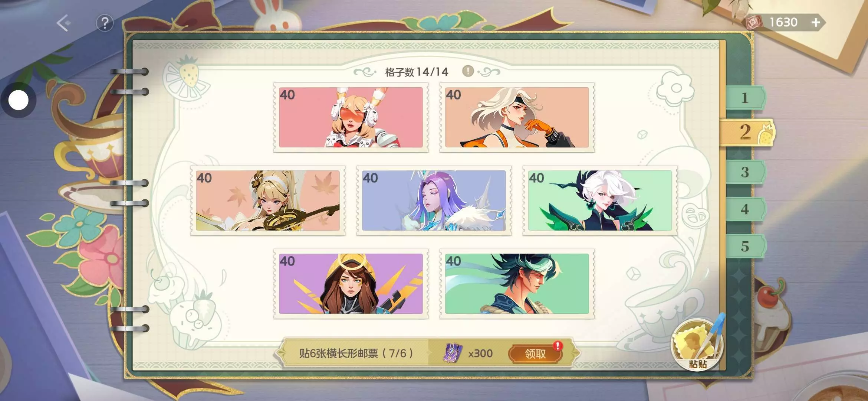Tap the plus icon beside 1630

[815, 23]
